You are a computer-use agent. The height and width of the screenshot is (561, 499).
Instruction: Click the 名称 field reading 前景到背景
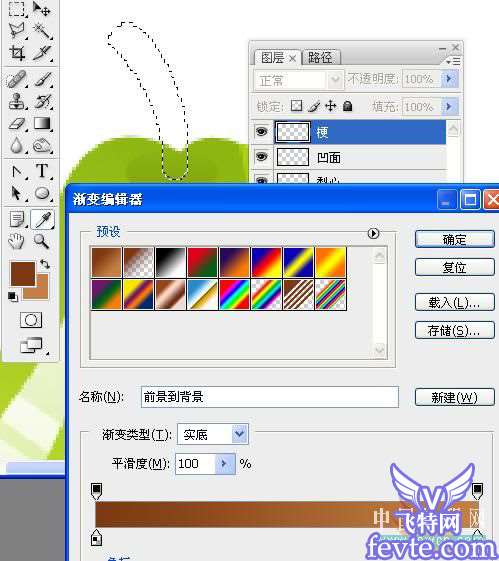pyautogui.click(x=270, y=396)
